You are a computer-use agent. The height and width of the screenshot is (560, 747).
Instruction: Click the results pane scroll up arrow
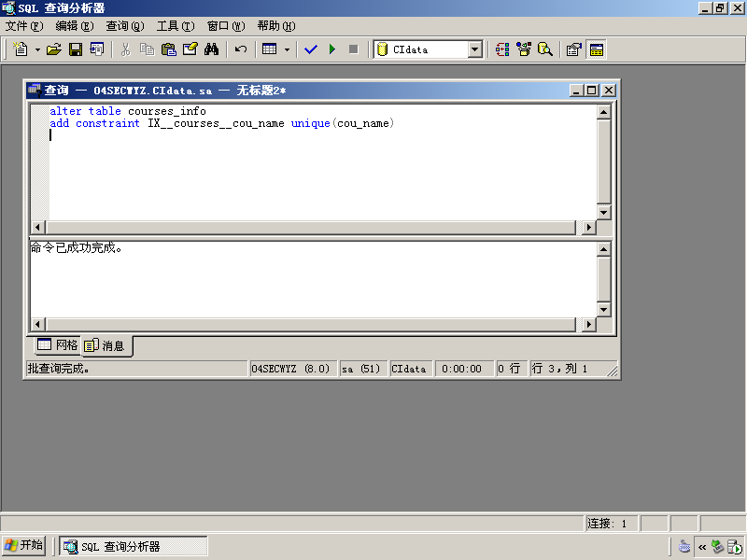point(603,249)
